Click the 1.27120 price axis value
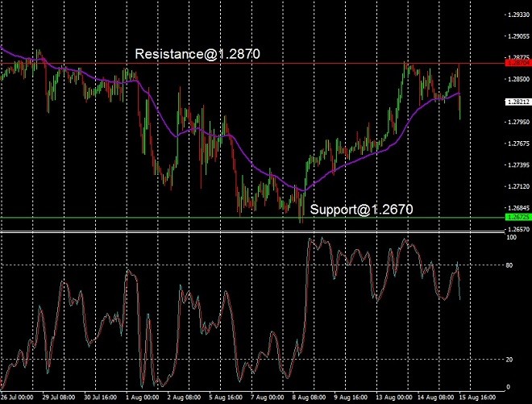Image resolution: width=532 pixels, height=404 pixels. (518, 186)
